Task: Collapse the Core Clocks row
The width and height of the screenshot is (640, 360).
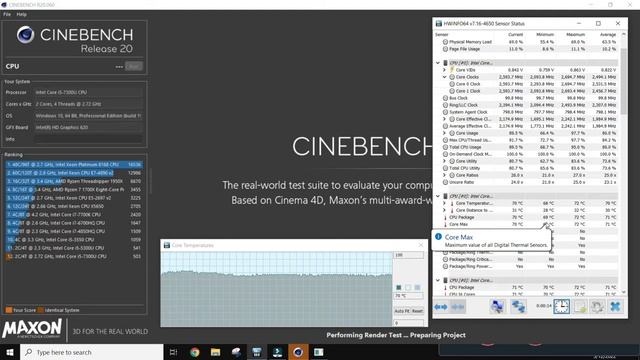Action: tap(444, 77)
